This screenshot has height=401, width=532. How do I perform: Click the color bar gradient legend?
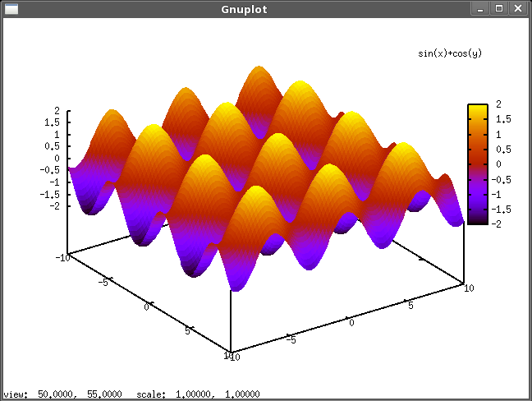(478, 164)
